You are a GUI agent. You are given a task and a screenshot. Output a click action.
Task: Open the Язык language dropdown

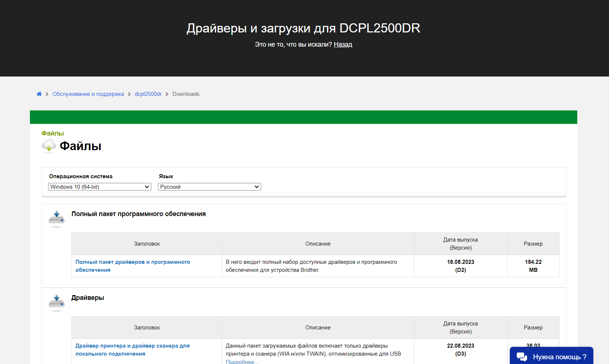pos(209,187)
